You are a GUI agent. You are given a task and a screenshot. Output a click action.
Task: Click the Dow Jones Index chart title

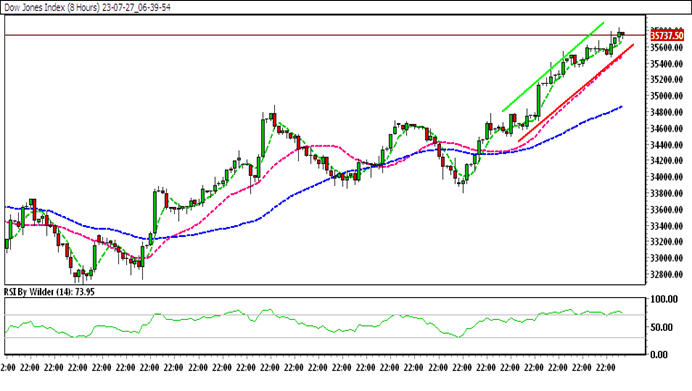87,8
